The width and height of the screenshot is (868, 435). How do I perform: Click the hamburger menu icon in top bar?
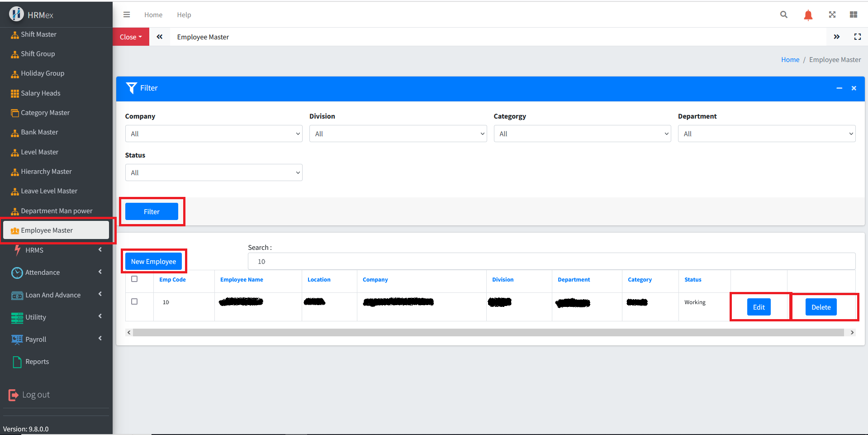coord(127,14)
